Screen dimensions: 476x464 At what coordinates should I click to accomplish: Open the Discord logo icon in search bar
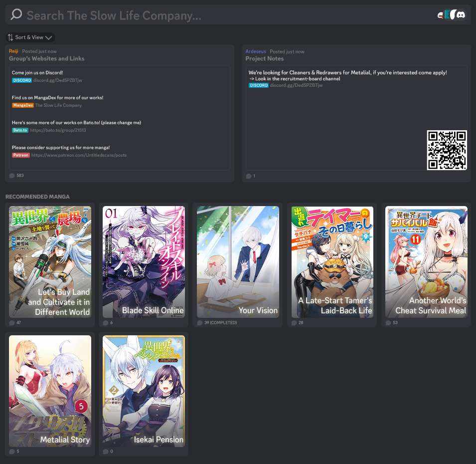pos(461,15)
